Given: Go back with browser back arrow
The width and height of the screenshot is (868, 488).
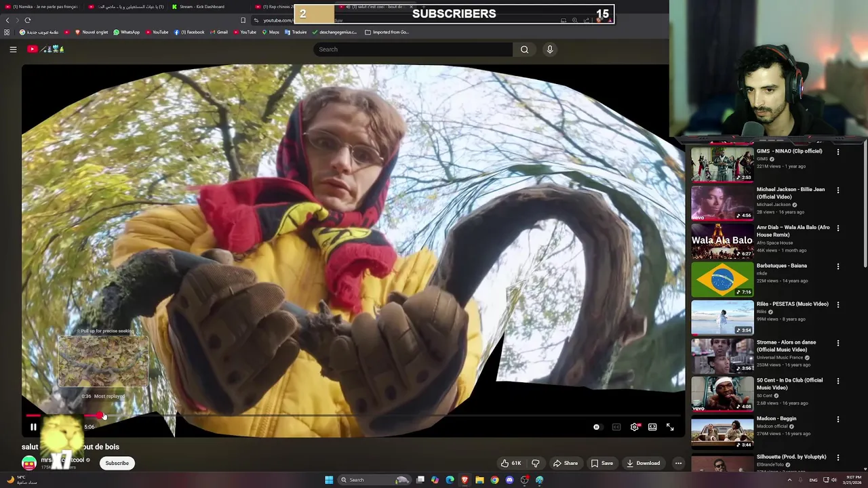Looking at the screenshot, I should point(8,20).
